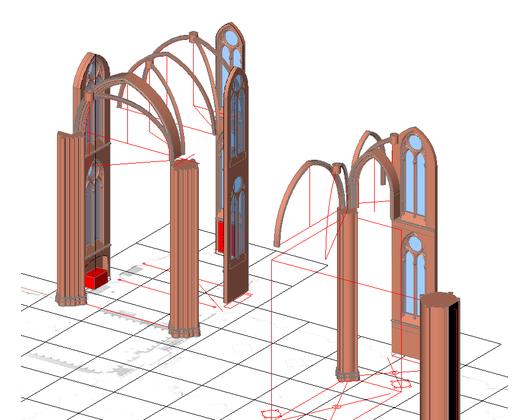Select the keystone above the slender right column
The image size is (530, 420).
337,168
